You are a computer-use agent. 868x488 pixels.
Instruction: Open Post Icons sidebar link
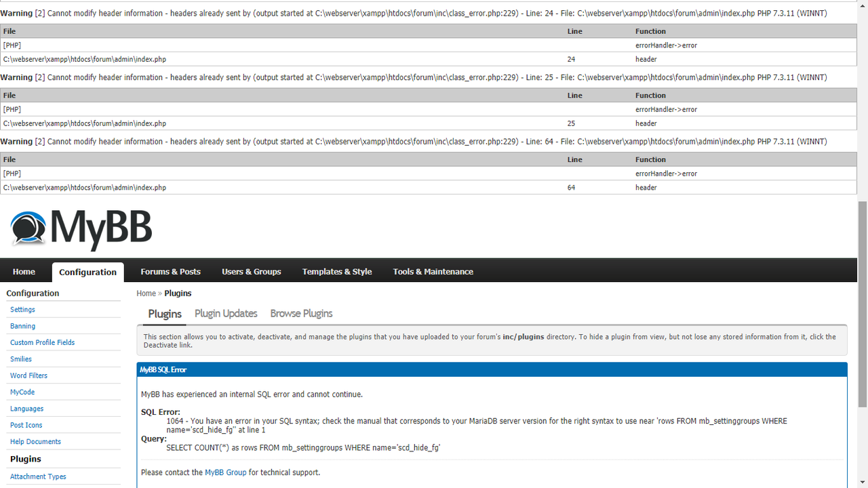click(x=26, y=425)
